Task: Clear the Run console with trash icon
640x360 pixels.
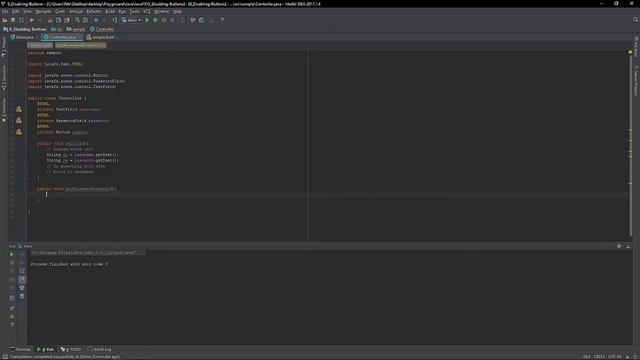Action: pos(22,296)
